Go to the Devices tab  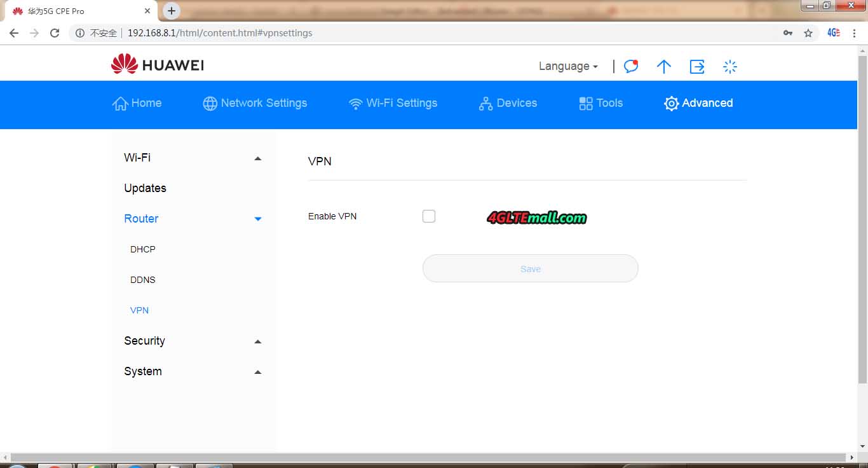508,103
